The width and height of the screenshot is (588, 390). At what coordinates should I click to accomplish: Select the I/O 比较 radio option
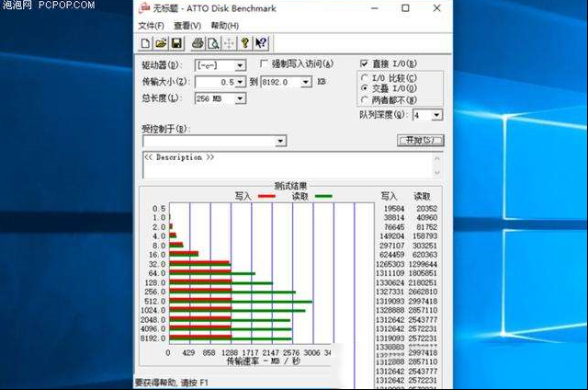pos(364,77)
